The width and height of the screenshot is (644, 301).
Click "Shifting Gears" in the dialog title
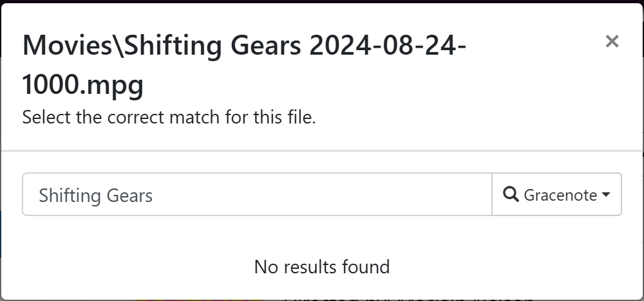click(x=213, y=46)
